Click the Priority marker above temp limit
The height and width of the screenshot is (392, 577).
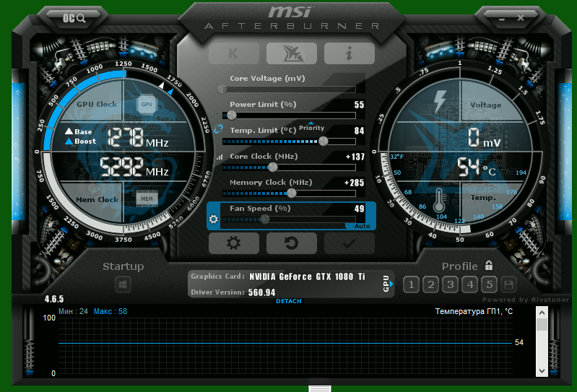tap(311, 126)
